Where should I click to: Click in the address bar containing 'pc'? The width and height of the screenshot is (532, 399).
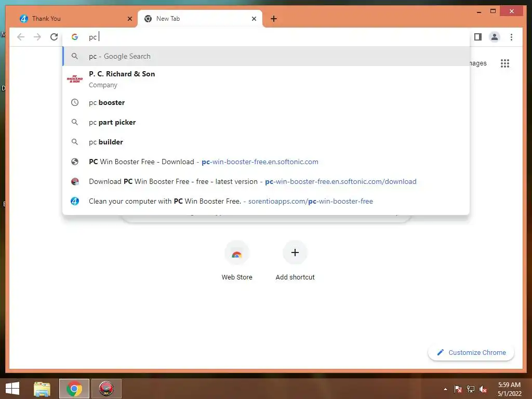(x=266, y=37)
